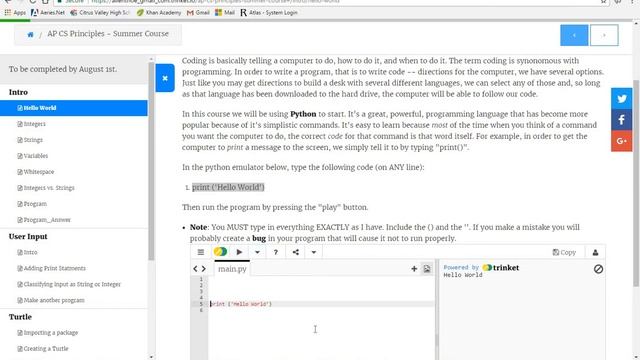Click sidebar scrollbar thumb
640x360 pixels.
point(151,161)
